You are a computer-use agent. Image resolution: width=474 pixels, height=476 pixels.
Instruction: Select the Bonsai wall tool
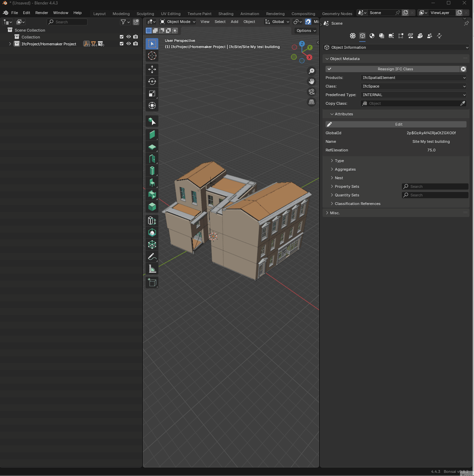tap(152, 135)
